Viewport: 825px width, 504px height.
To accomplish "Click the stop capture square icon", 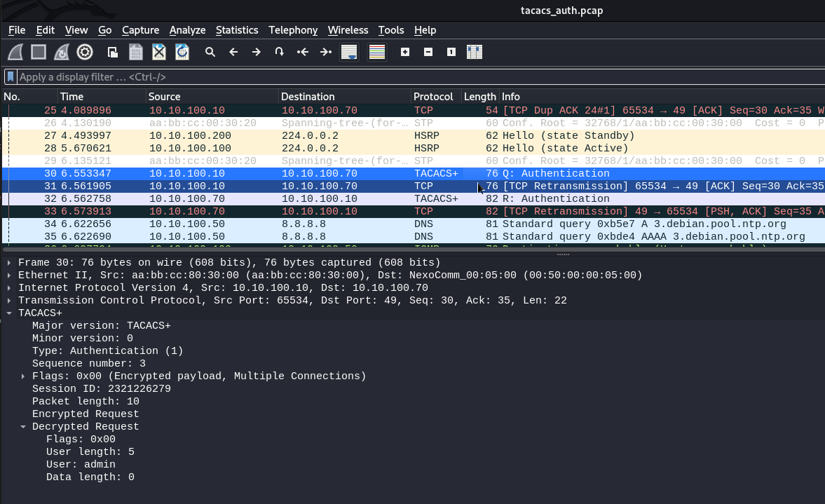I will click(x=39, y=52).
